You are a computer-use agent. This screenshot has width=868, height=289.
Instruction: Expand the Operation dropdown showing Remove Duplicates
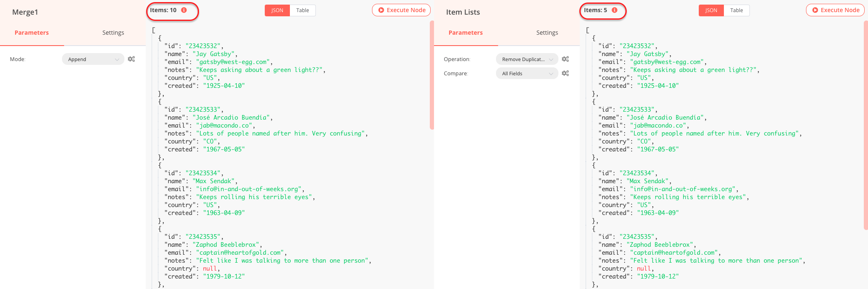527,59
